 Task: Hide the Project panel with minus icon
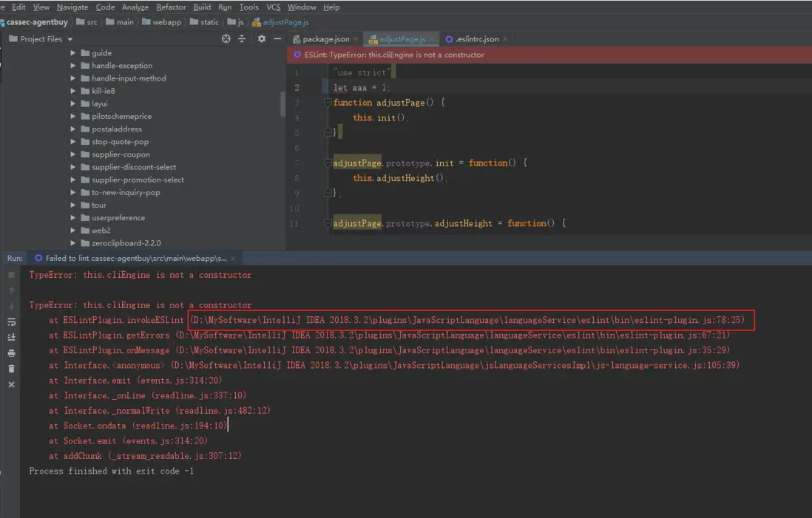[x=277, y=39]
